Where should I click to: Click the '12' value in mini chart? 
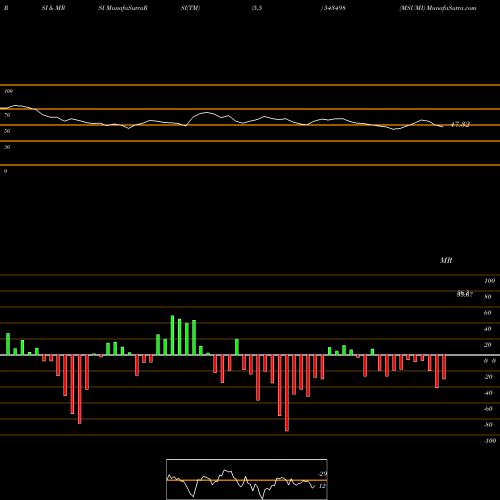click(322, 486)
